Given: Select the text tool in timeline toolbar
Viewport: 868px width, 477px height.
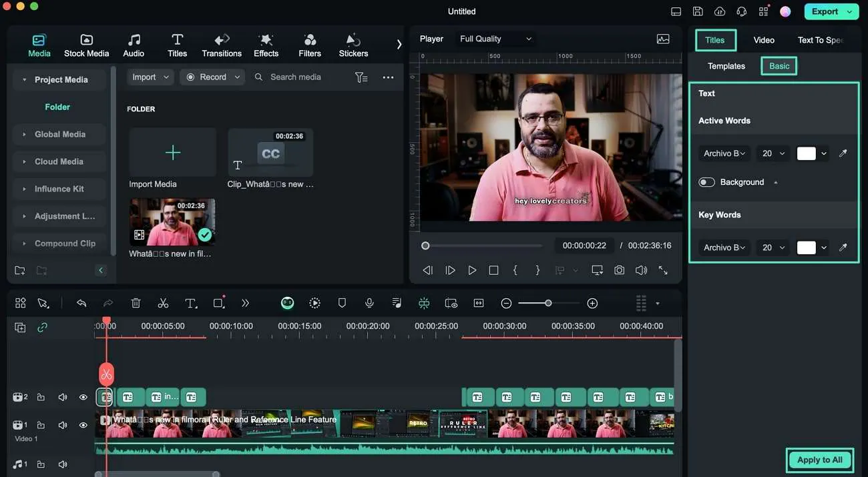Looking at the screenshot, I should click(x=191, y=304).
